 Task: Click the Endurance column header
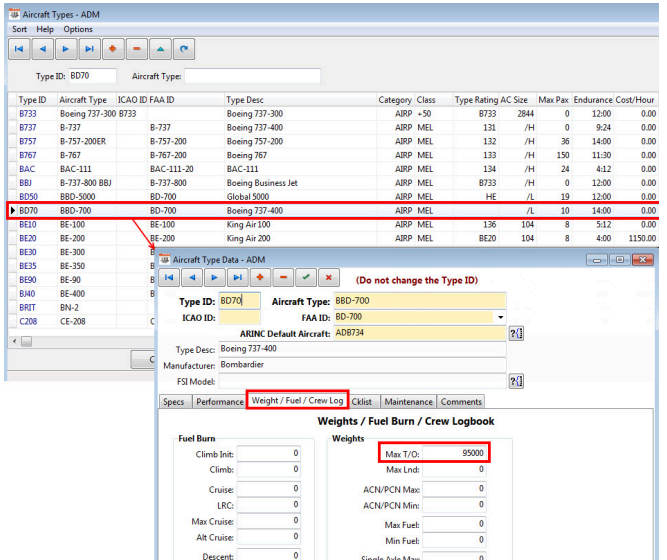593,100
